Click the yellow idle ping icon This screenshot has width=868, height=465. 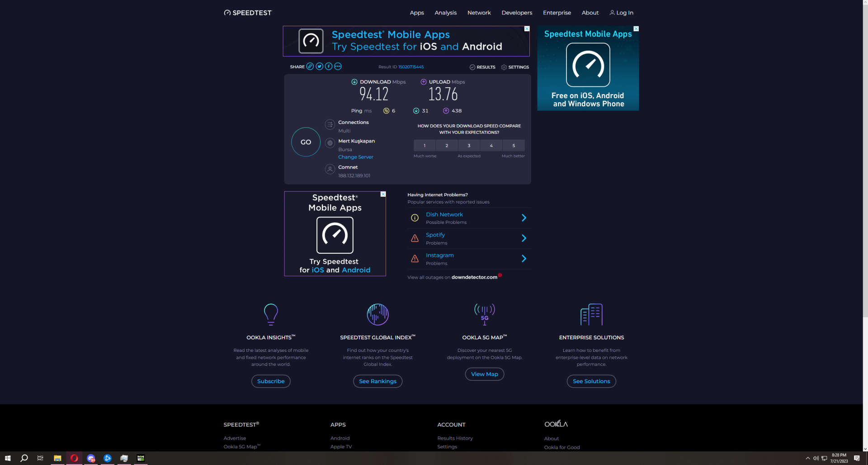point(386,111)
